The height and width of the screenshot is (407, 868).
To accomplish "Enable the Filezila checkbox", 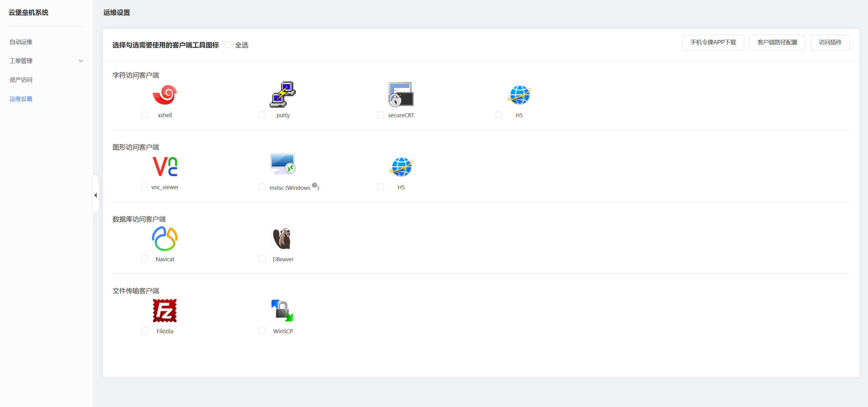I will click(x=144, y=331).
